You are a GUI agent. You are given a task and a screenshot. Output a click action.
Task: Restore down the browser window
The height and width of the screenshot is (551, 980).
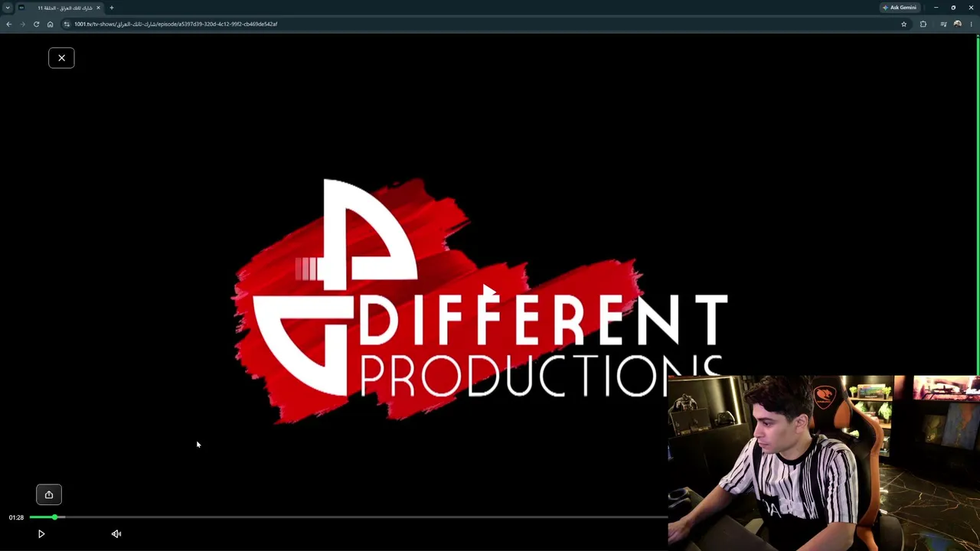tap(953, 8)
